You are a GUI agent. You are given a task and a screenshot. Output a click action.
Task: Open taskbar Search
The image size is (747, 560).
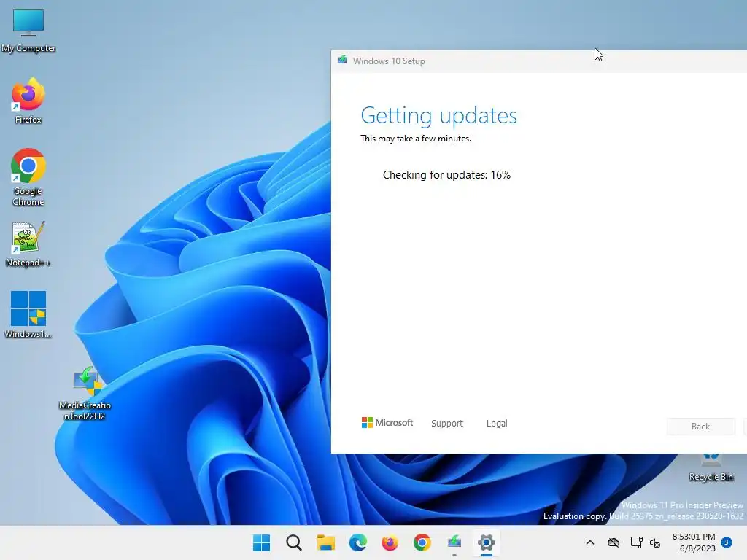[293, 542]
